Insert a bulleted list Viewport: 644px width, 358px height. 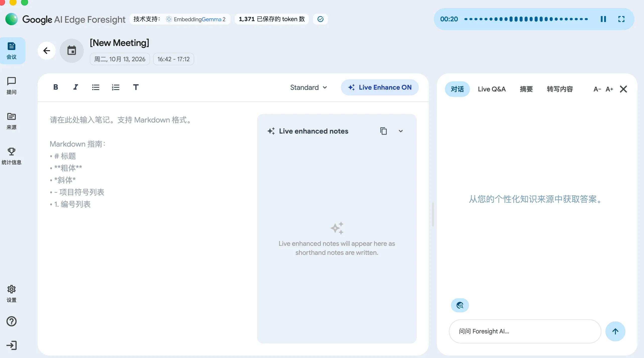coord(96,87)
